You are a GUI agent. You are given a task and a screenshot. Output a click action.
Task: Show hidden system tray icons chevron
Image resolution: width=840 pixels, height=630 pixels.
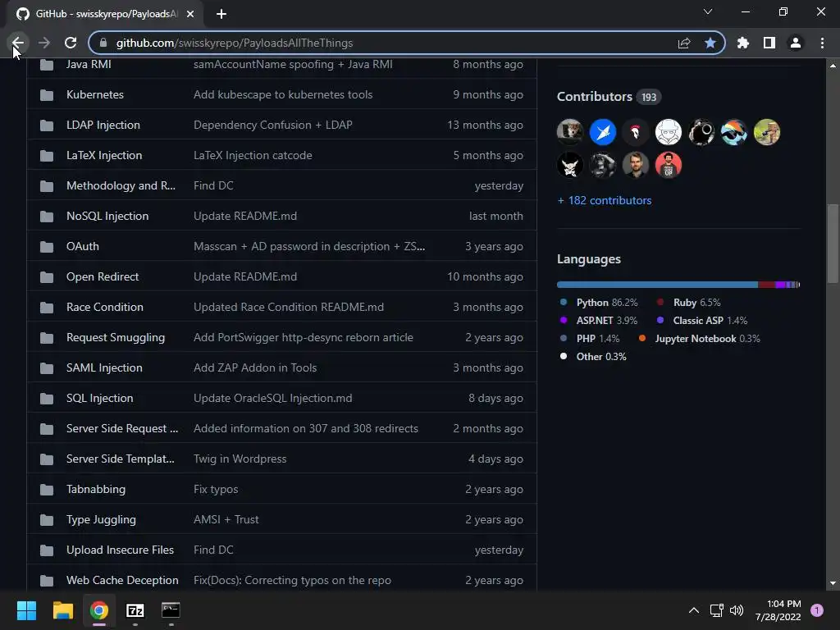tap(694, 610)
